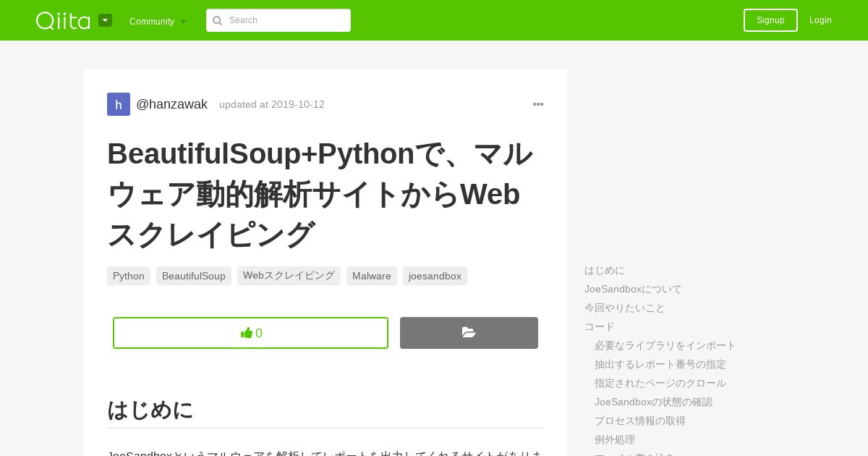Screen dimensions: 868x456
Task: Select the joesandbox tag
Action: click(435, 276)
